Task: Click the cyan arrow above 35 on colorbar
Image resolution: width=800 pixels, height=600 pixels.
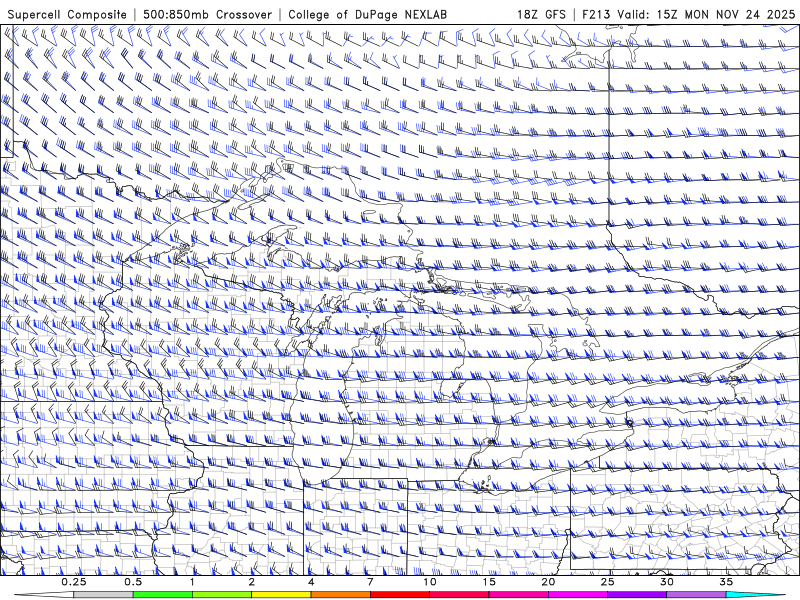Action: point(756,595)
